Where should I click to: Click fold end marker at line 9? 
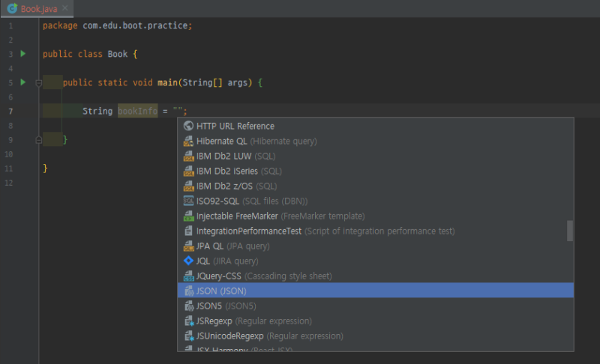point(39,140)
